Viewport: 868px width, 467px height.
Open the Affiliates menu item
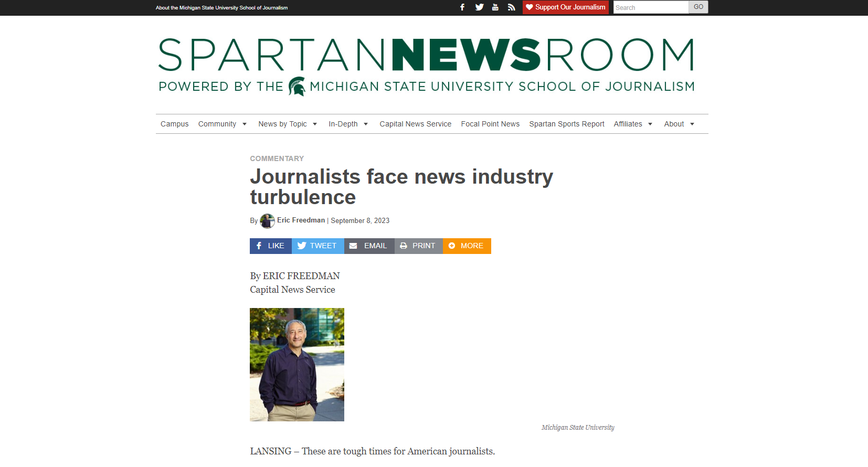[x=628, y=124]
